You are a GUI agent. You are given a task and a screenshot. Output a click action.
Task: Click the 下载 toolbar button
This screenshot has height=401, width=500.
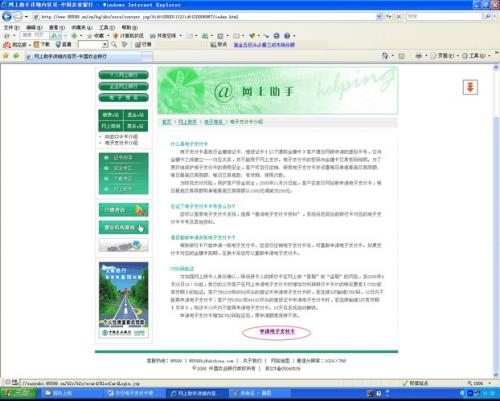point(42,44)
